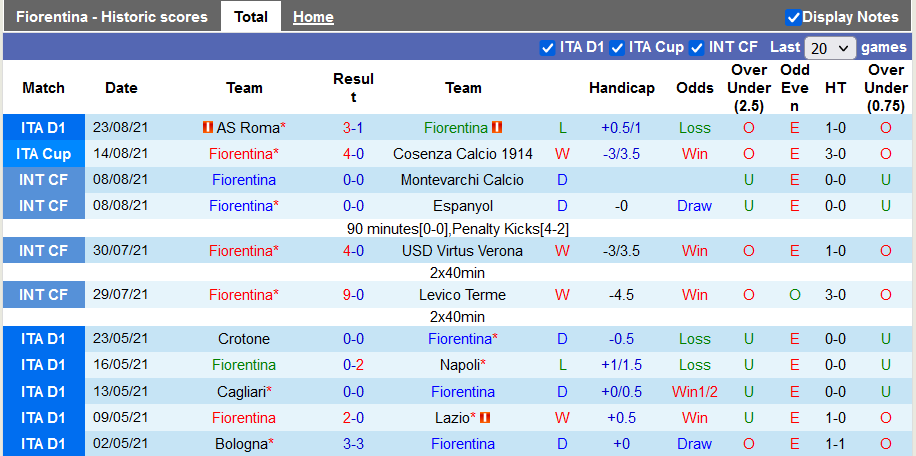
Task: Open Cosenza Calcio 1914 team page
Action: tap(462, 154)
